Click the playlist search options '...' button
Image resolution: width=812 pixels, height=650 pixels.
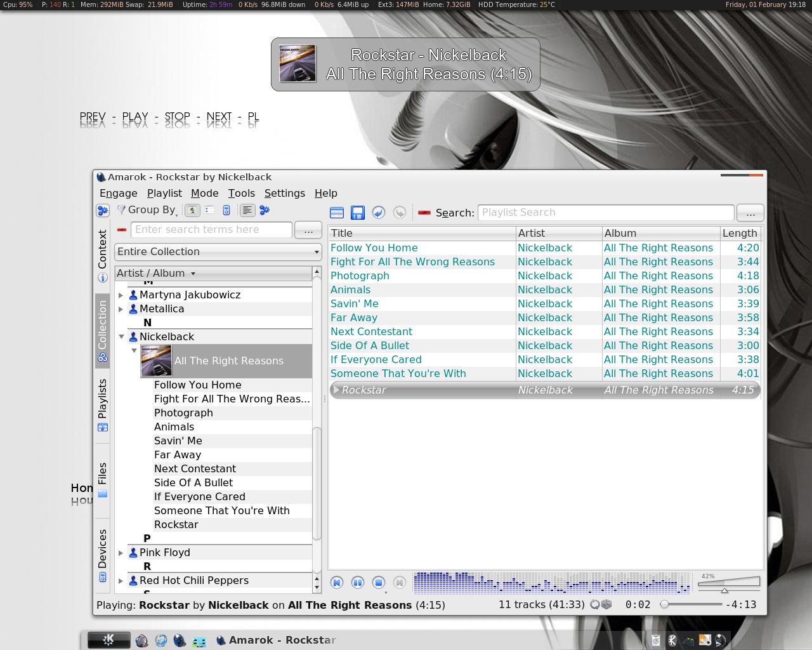(750, 213)
